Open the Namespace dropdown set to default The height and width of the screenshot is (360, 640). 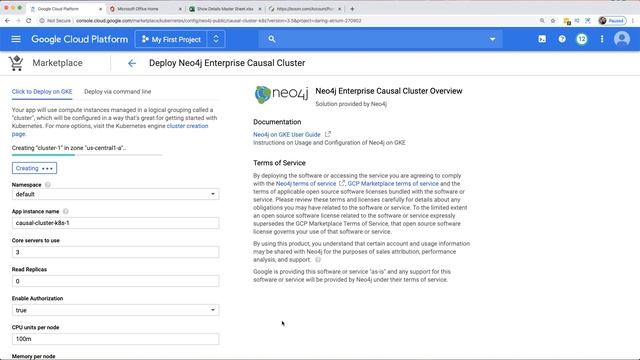click(x=116, y=194)
